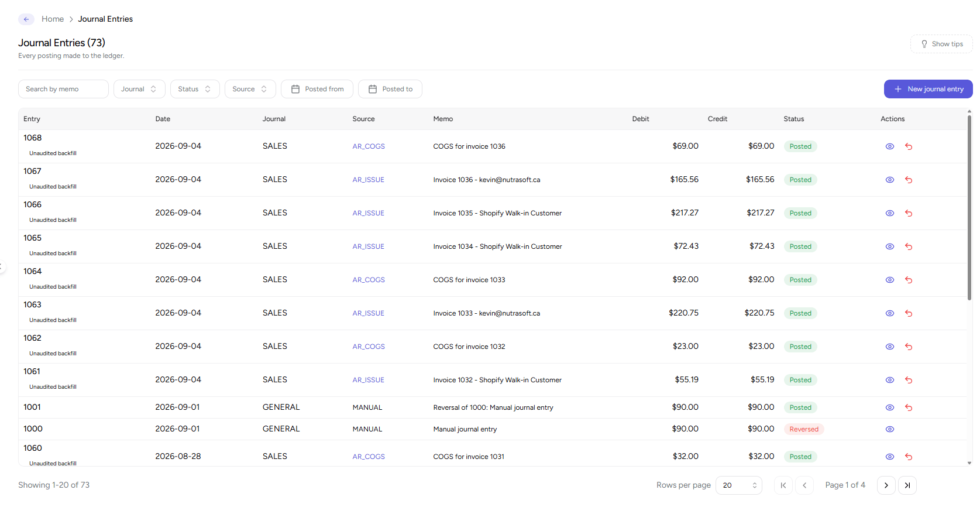View reversed journal entry 1000 details
980x531 pixels.
click(889, 429)
